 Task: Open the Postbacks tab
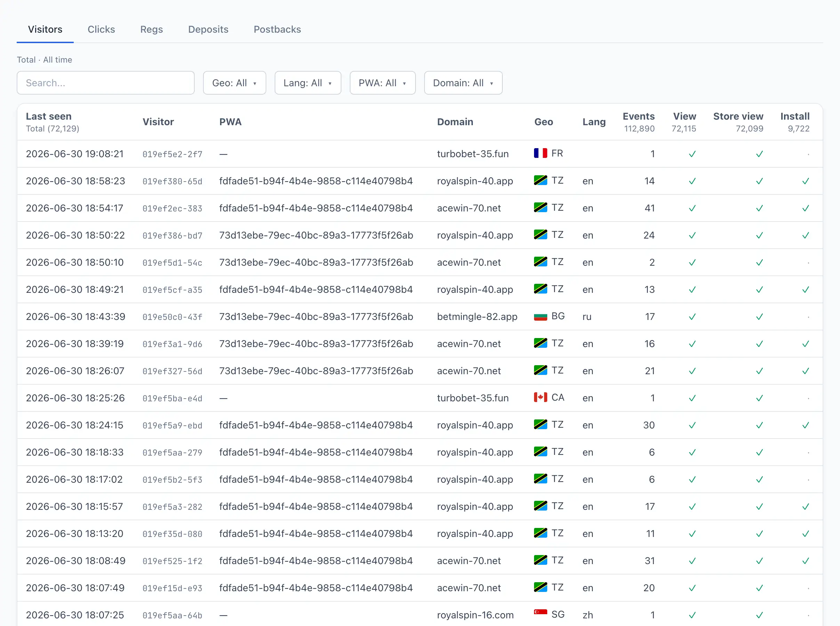[277, 29]
